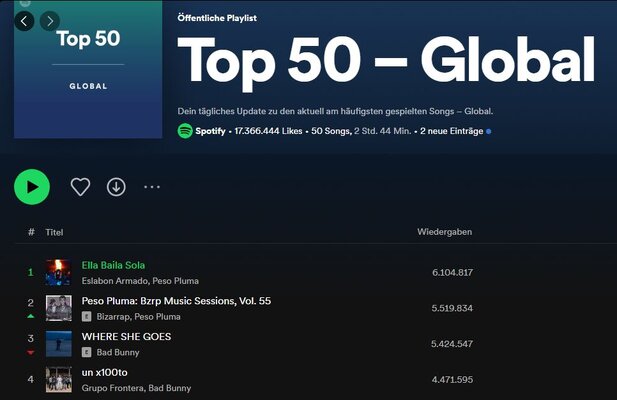The width and height of the screenshot is (617, 400).
Task: Select the song un x100to
Action: pos(105,372)
